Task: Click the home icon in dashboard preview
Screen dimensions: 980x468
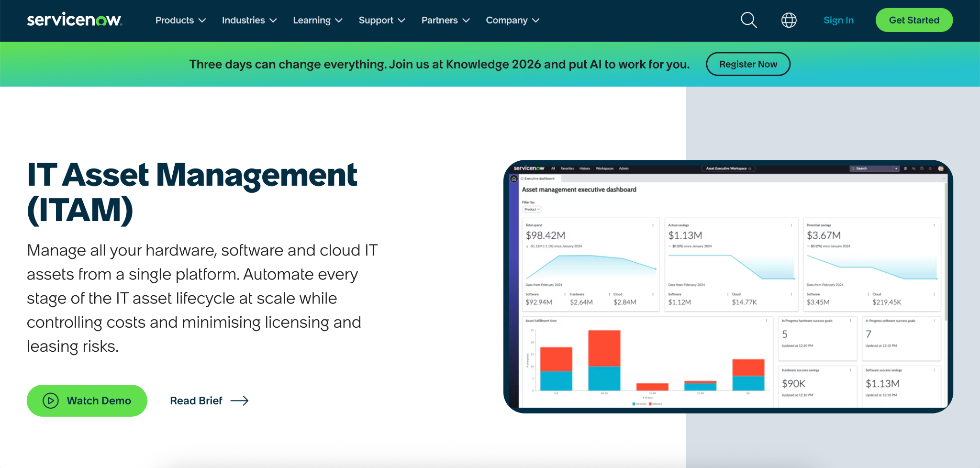Action: coord(514,179)
